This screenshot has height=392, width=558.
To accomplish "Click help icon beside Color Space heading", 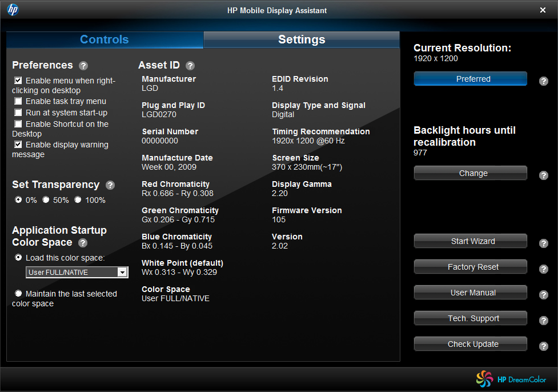I will tap(83, 243).
